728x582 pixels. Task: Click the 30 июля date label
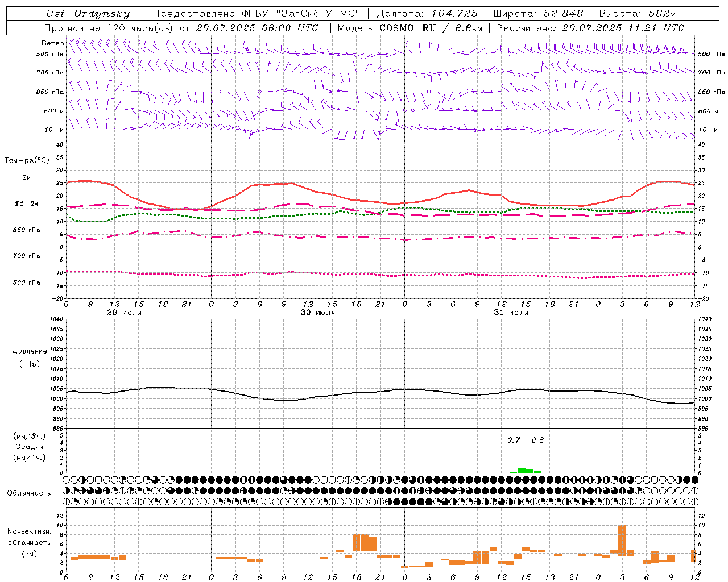coord(318,313)
